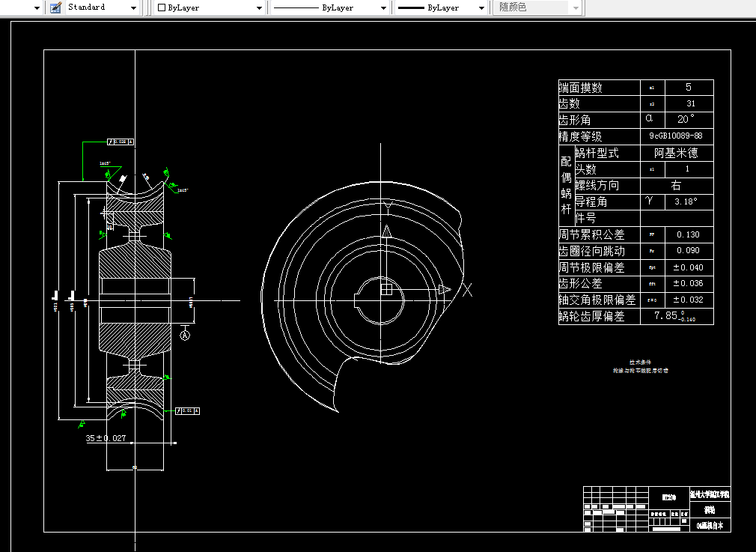The height and width of the screenshot is (552, 756).
Task: Select the 9cGB10089-88 value
Action: click(675, 136)
